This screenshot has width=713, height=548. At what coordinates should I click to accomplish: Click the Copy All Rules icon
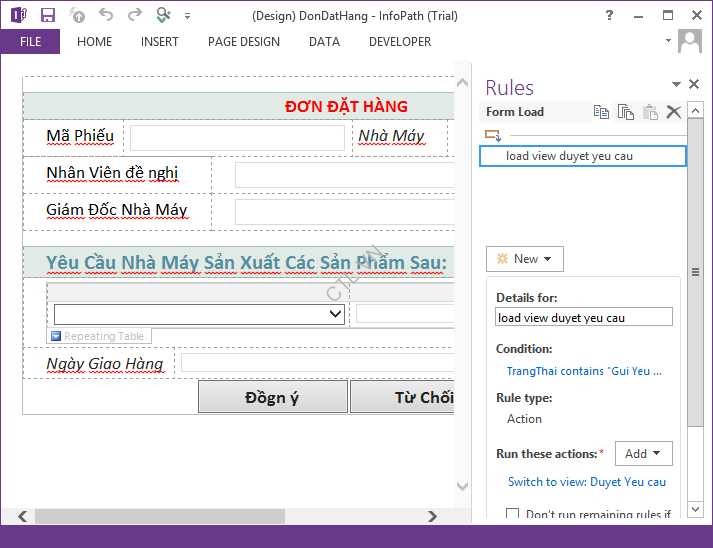626,112
